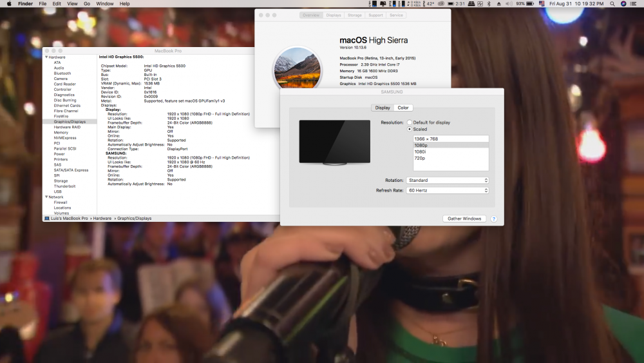Click the Bluetooth menu bar icon

[489, 4]
